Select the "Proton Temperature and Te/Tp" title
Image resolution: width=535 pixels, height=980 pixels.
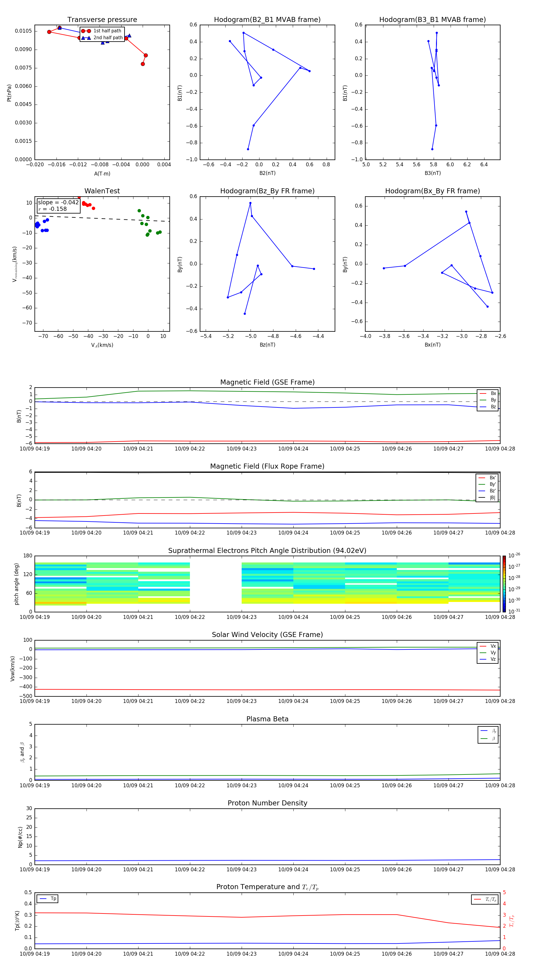click(267, 887)
